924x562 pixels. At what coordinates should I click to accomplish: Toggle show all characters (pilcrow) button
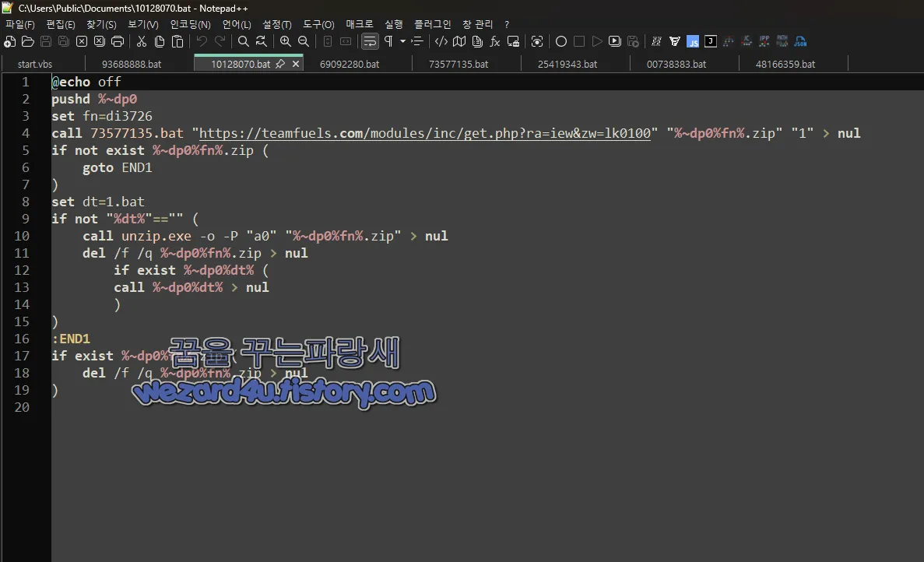tap(388, 41)
